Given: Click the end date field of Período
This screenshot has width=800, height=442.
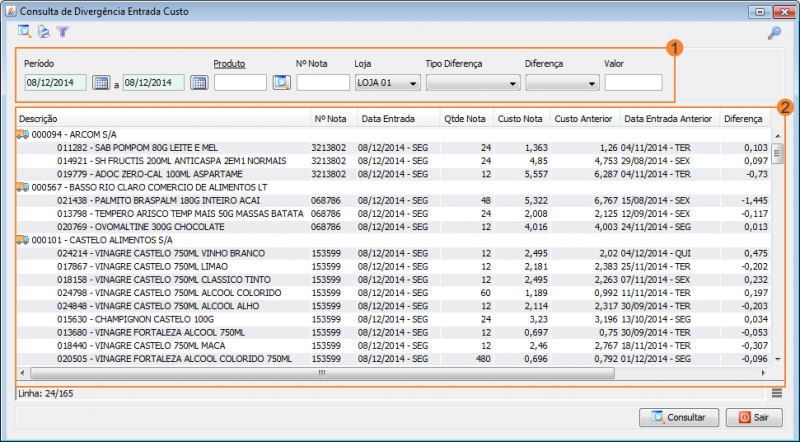Looking at the screenshot, I should click(x=154, y=83).
